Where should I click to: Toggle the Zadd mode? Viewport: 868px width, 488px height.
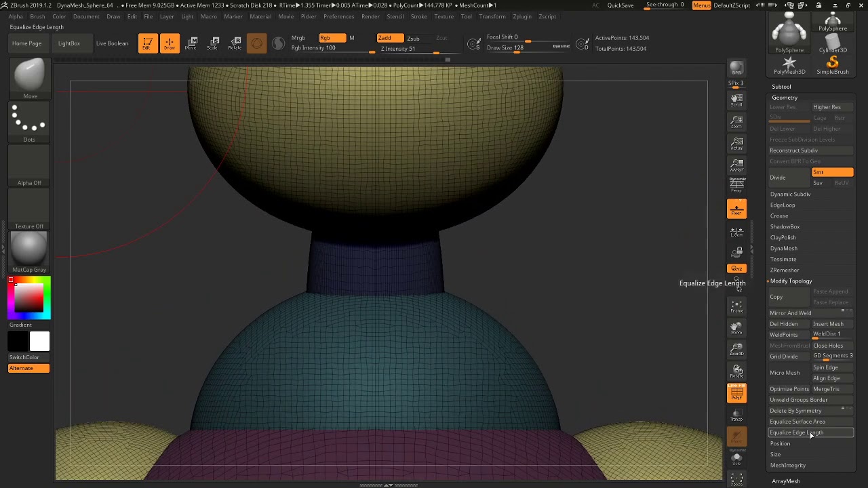pyautogui.click(x=389, y=38)
